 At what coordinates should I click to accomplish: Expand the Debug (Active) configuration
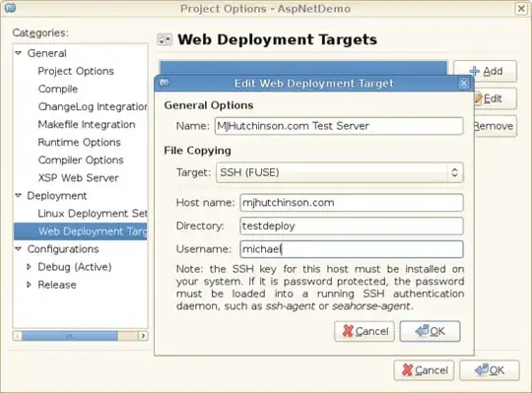pos(30,267)
